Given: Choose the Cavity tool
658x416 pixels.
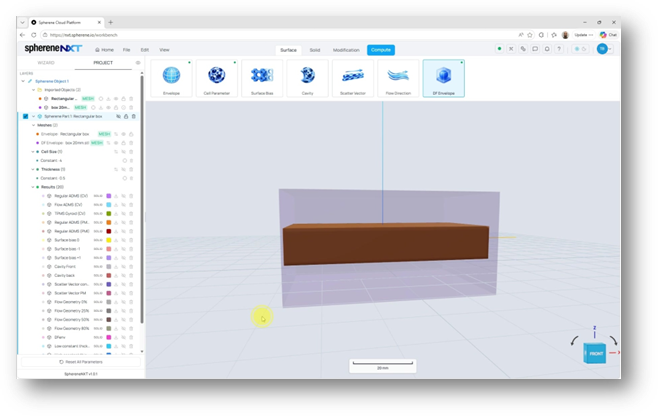Looking at the screenshot, I should pyautogui.click(x=307, y=78).
